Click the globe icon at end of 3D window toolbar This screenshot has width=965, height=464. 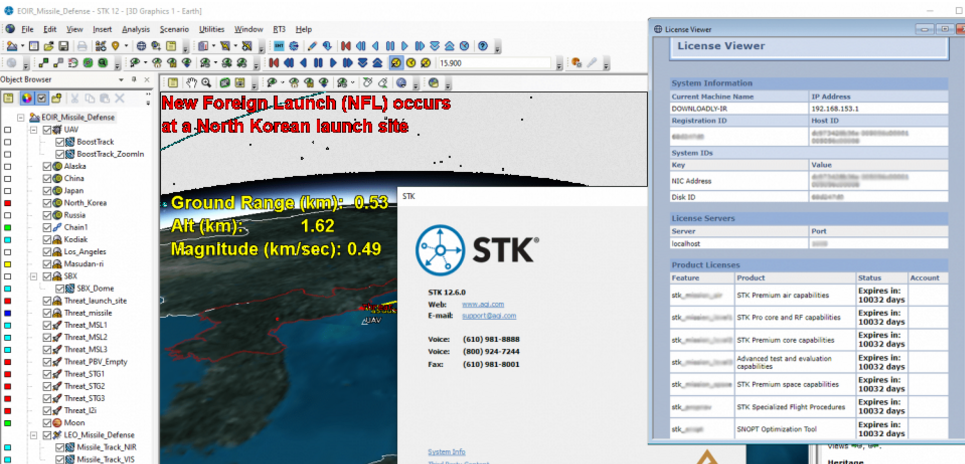[433, 82]
